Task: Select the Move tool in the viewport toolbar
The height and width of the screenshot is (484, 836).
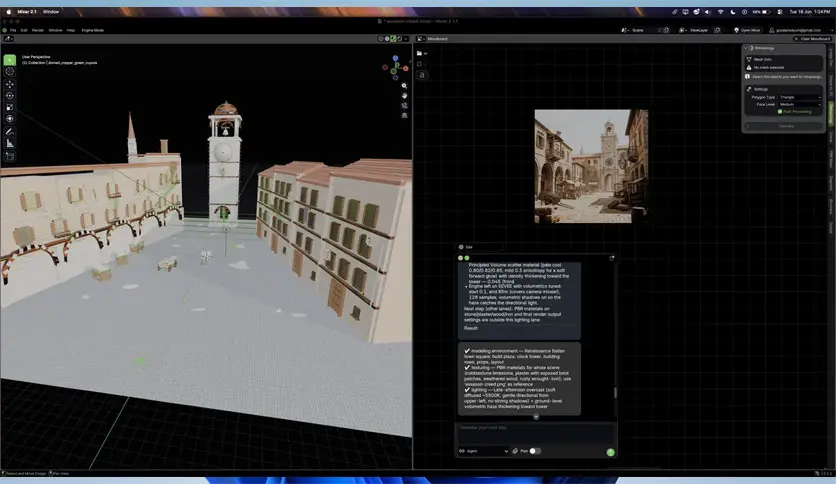Action: pyautogui.click(x=10, y=84)
